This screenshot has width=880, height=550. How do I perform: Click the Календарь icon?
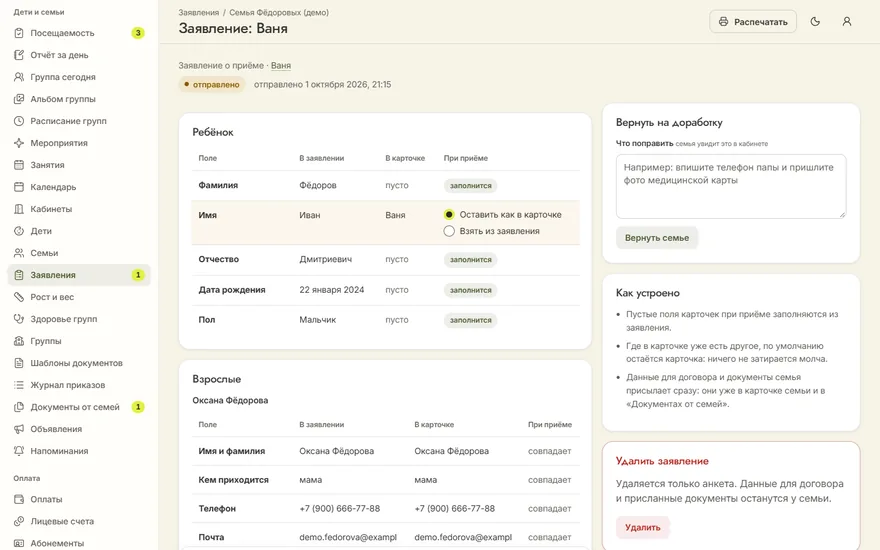coord(19,187)
